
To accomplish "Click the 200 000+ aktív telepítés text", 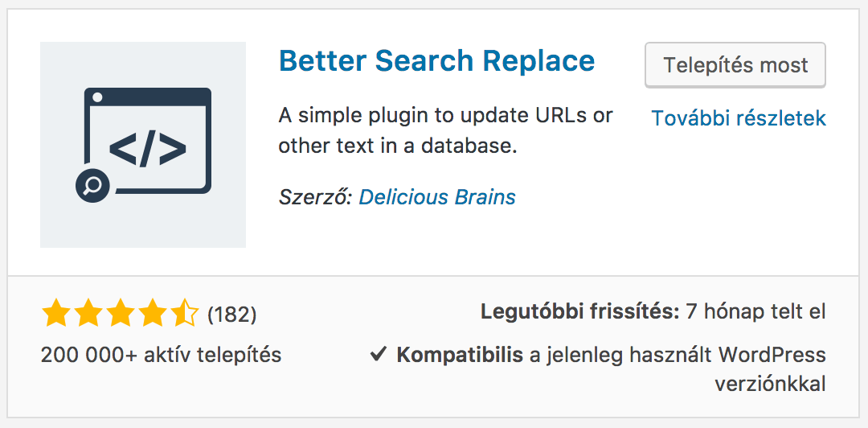I will 161,354.
